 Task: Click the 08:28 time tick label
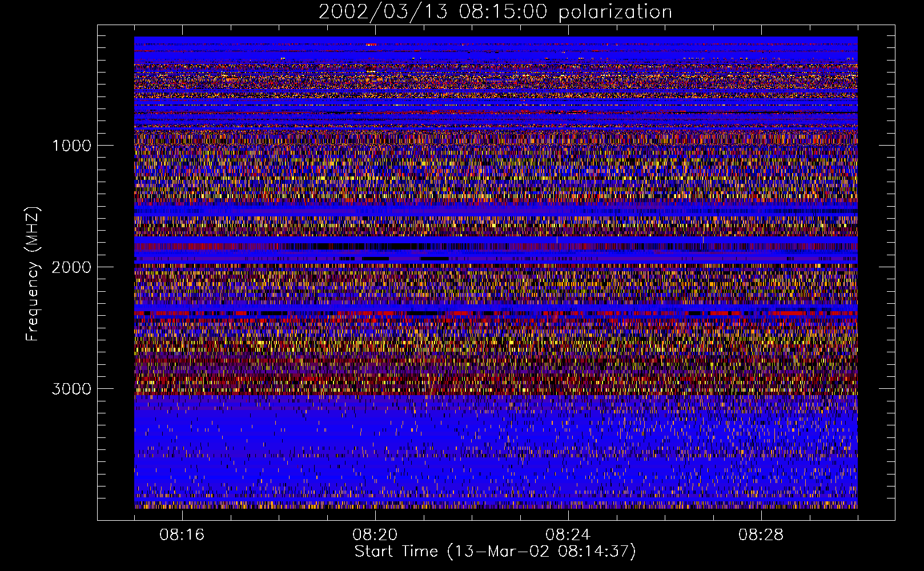click(x=761, y=535)
